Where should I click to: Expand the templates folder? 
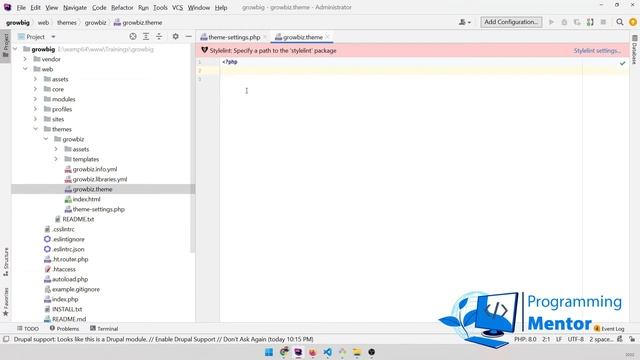(x=56, y=159)
